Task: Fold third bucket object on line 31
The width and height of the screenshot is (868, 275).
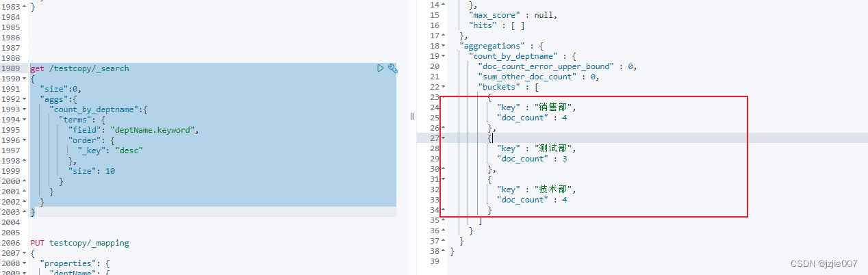Action: pyautogui.click(x=443, y=179)
